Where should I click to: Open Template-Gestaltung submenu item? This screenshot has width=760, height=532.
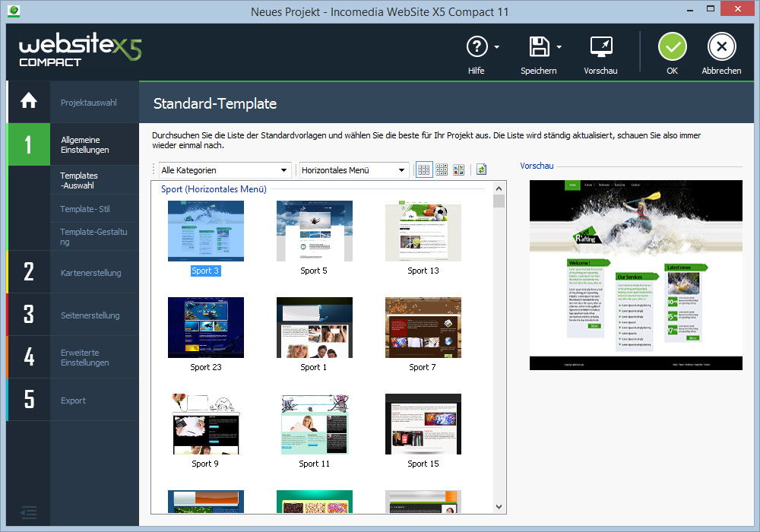coord(93,236)
